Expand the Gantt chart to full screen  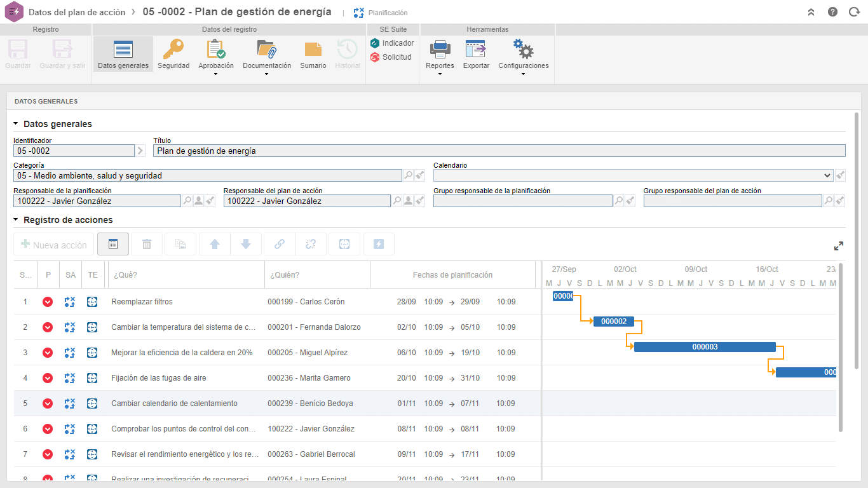pos(839,246)
